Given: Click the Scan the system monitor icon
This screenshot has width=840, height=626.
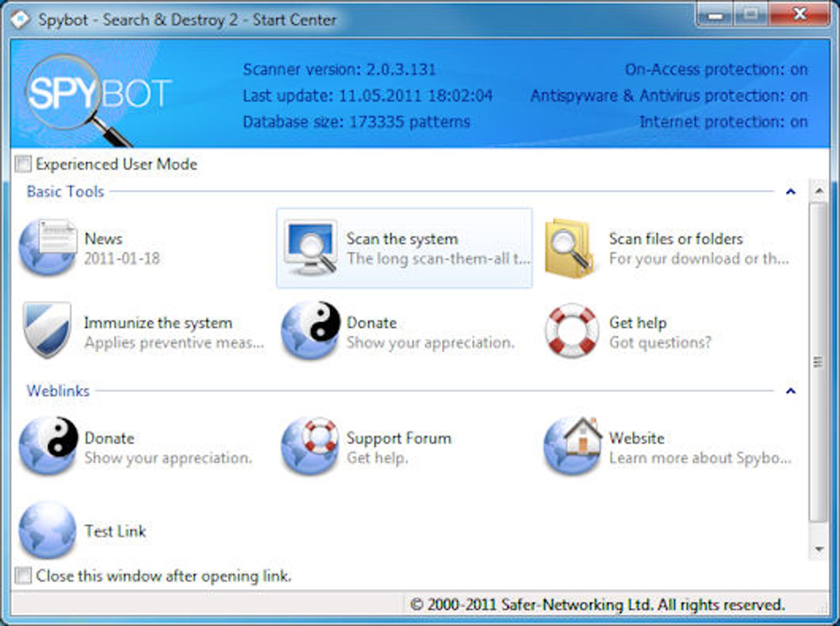Looking at the screenshot, I should click(311, 248).
